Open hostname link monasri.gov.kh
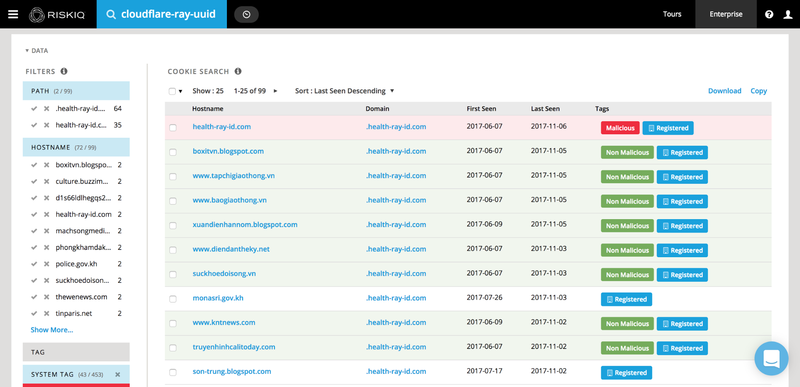 tap(218, 298)
